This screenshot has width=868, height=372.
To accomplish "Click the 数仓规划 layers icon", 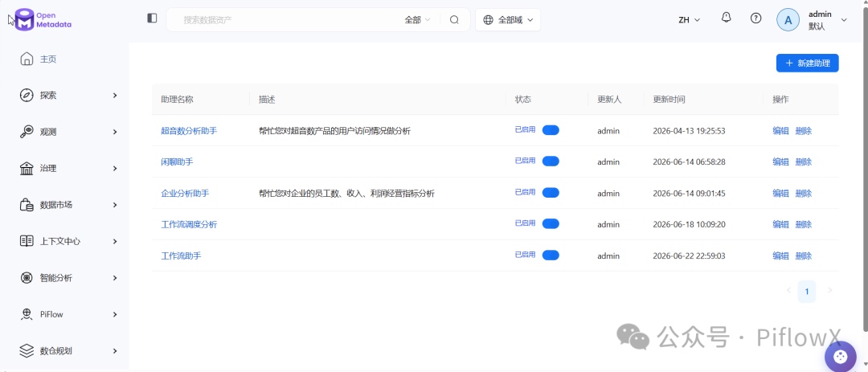I will point(27,351).
